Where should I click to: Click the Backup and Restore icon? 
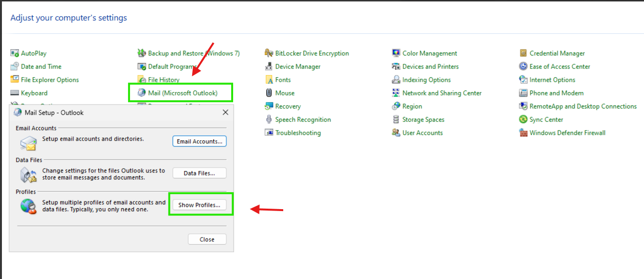[142, 53]
